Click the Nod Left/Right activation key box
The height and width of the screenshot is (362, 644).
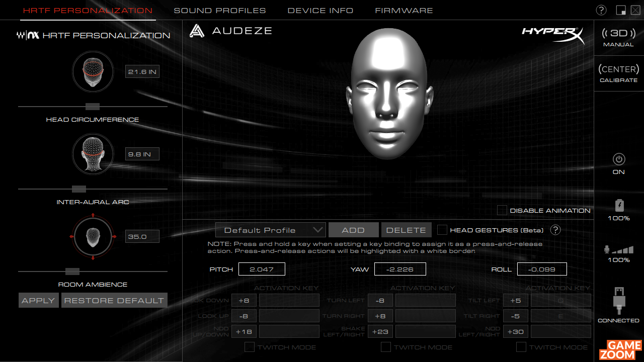pyautogui.click(x=561, y=331)
